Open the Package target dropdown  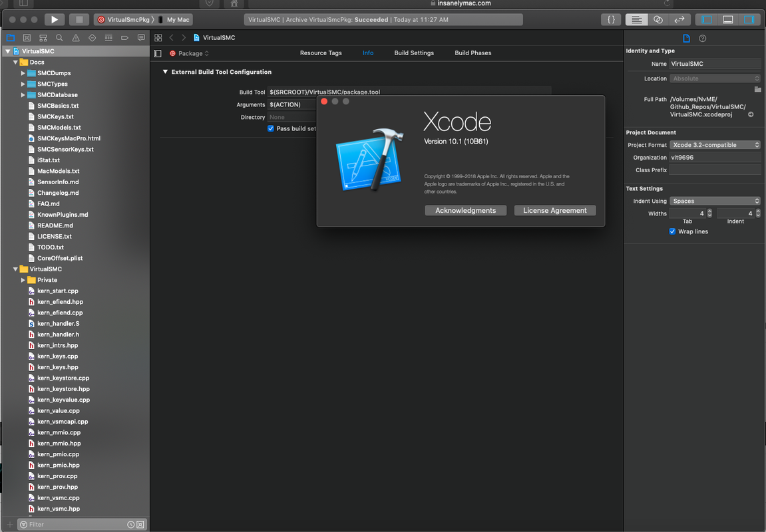190,53
